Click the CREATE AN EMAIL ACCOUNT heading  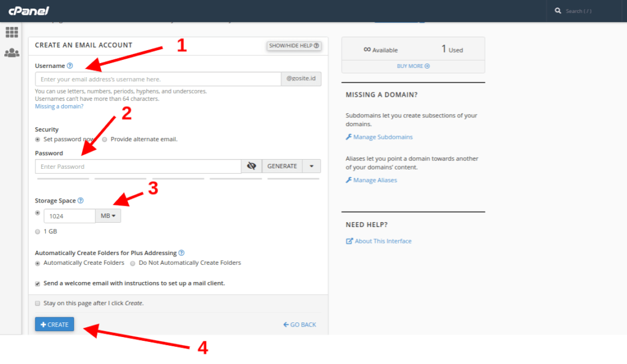(83, 45)
